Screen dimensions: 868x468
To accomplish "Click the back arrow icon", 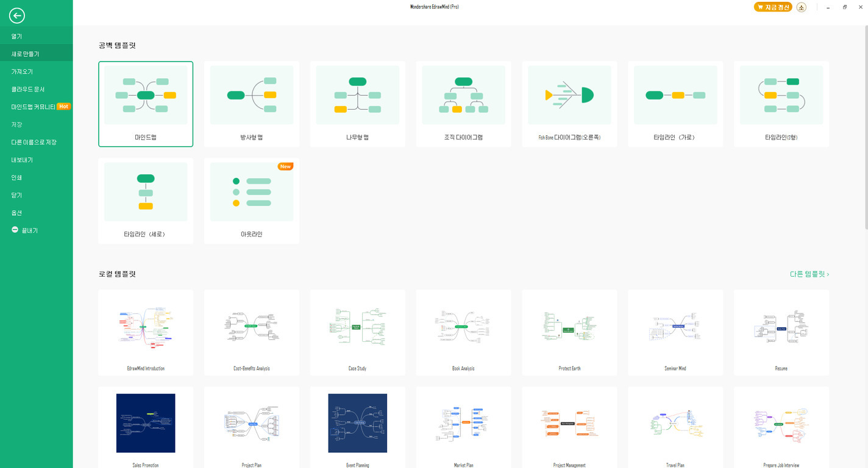I will 17,16.
